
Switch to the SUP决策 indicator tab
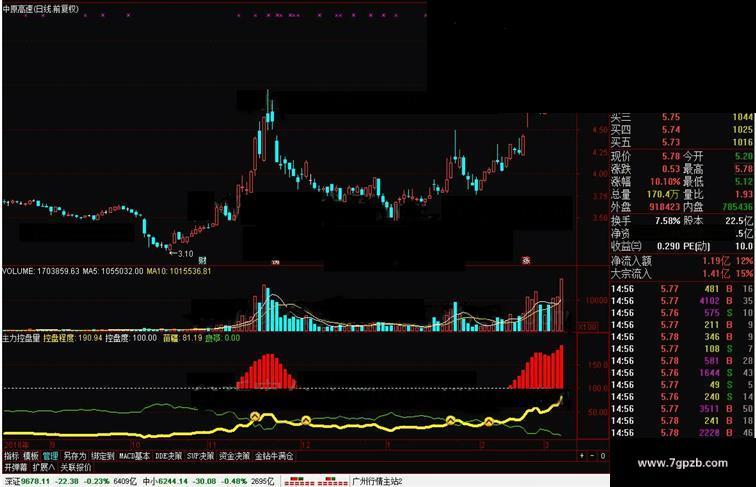(x=201, y=456)
